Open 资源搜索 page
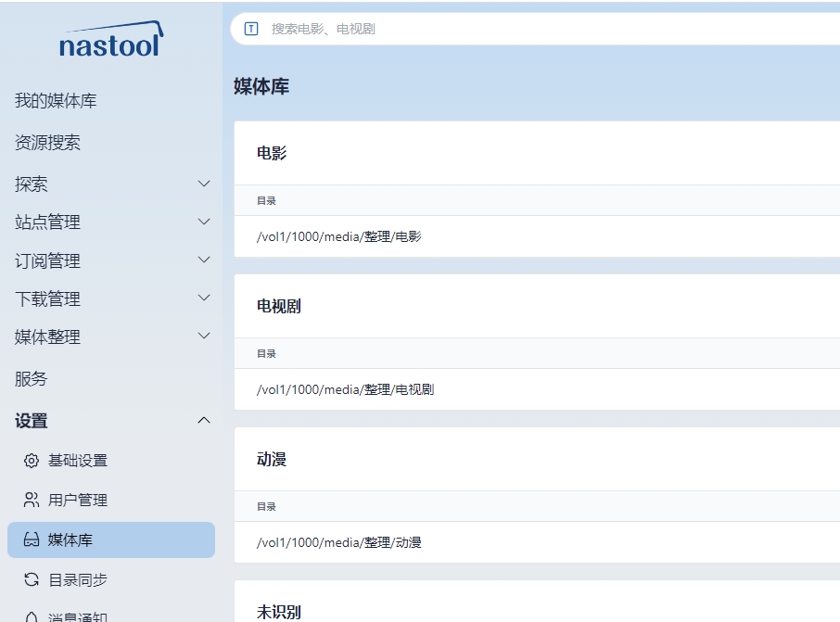The image size is (840, 622). (47, 143)
